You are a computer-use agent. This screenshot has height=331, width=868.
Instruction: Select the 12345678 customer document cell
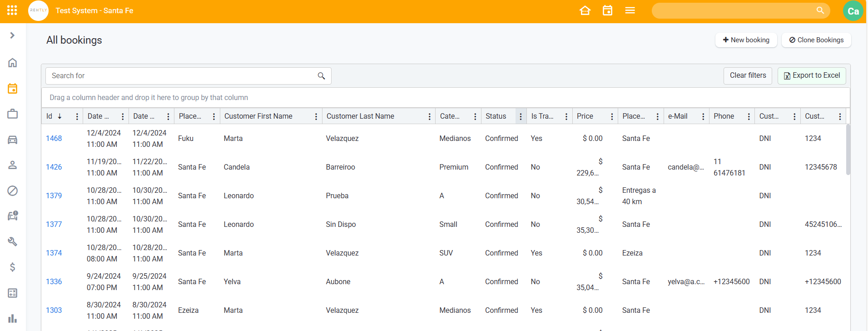click(821, 167)
